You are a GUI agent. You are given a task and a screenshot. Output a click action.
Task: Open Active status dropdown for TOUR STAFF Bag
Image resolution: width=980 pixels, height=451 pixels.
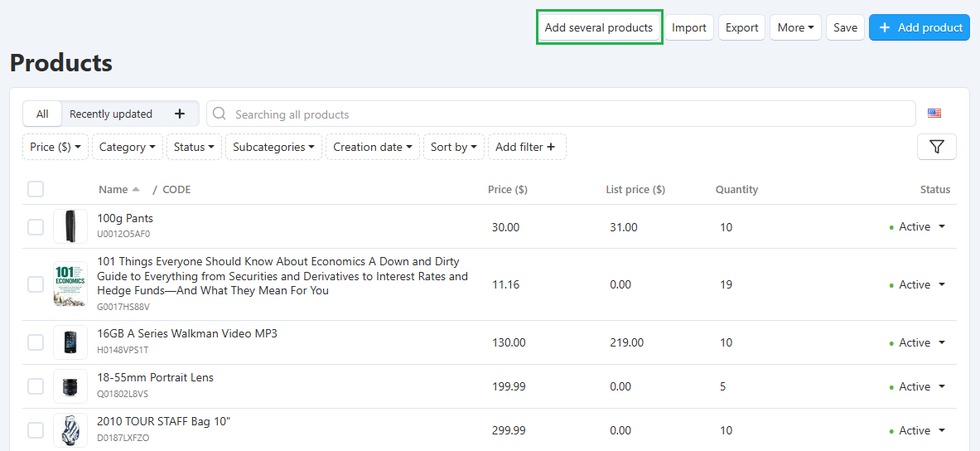click(x=918, y=430)
